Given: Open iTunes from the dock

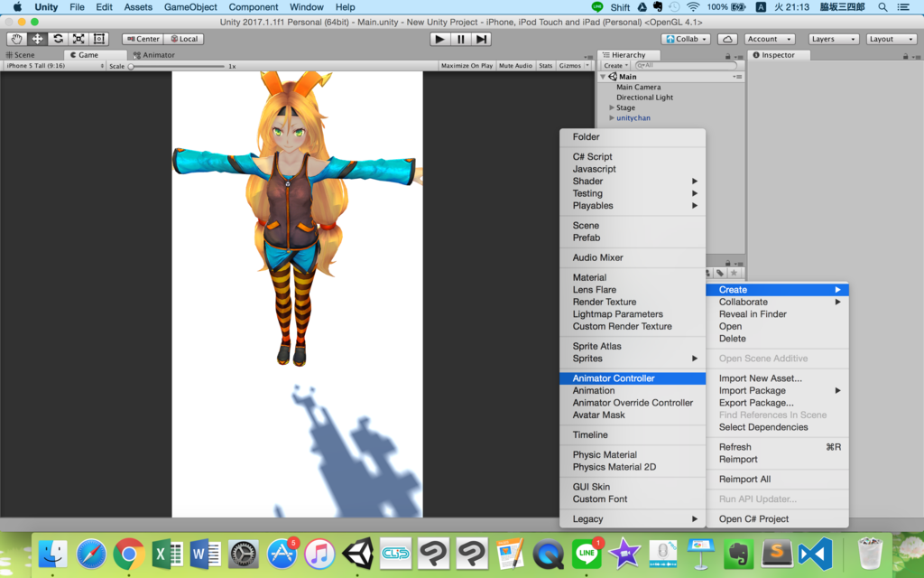Looking at the screenshot, I should 319,554.
